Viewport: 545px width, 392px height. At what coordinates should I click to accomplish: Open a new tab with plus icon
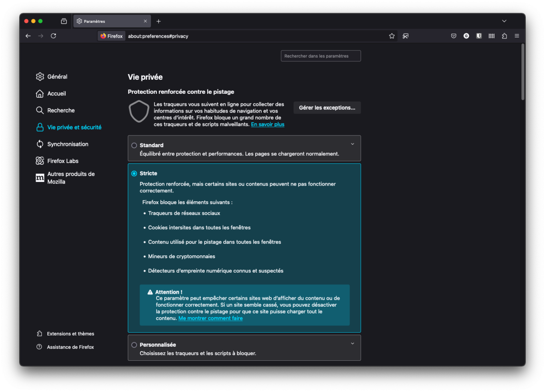click(159, 21)
